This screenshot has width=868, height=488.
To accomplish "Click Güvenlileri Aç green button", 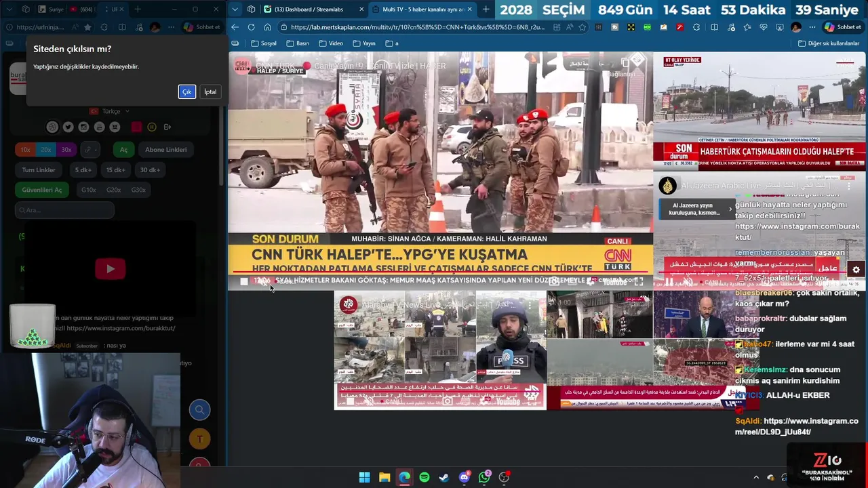I will pyautogui.click(x=41, y=190).
